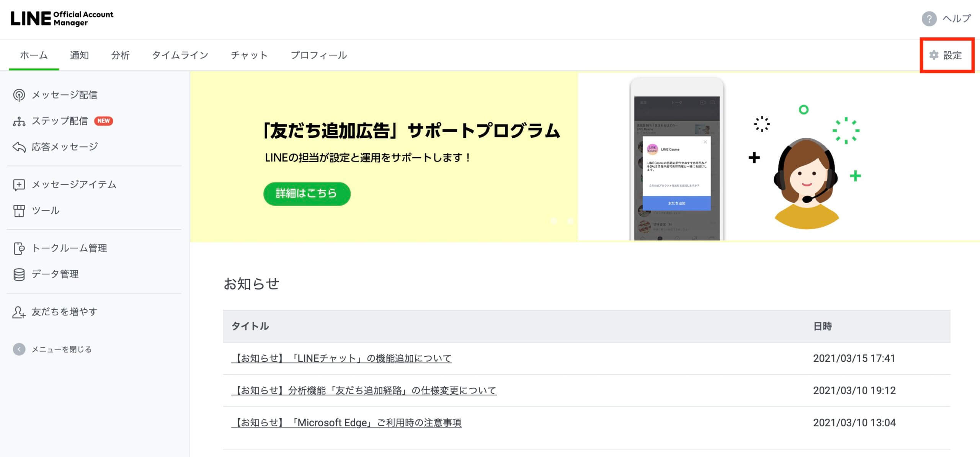Click the 友だちを増やす add-person icon
Screen dimensions: 980x457
point(19,312)
